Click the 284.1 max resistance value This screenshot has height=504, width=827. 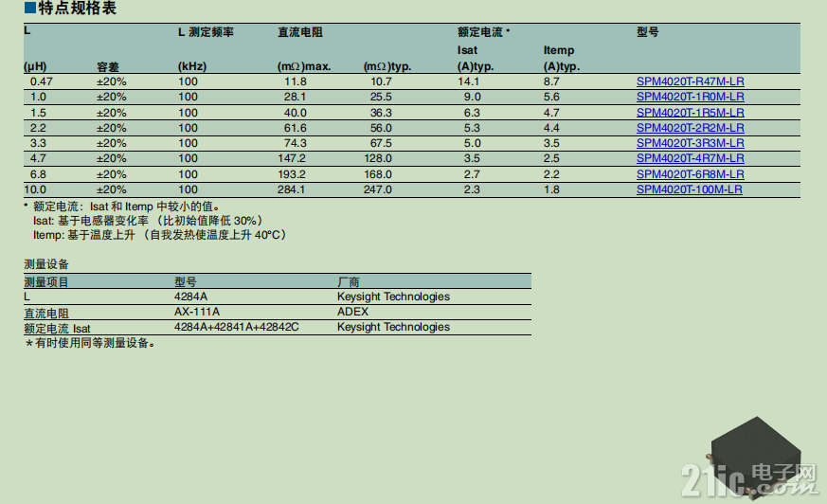292,189
